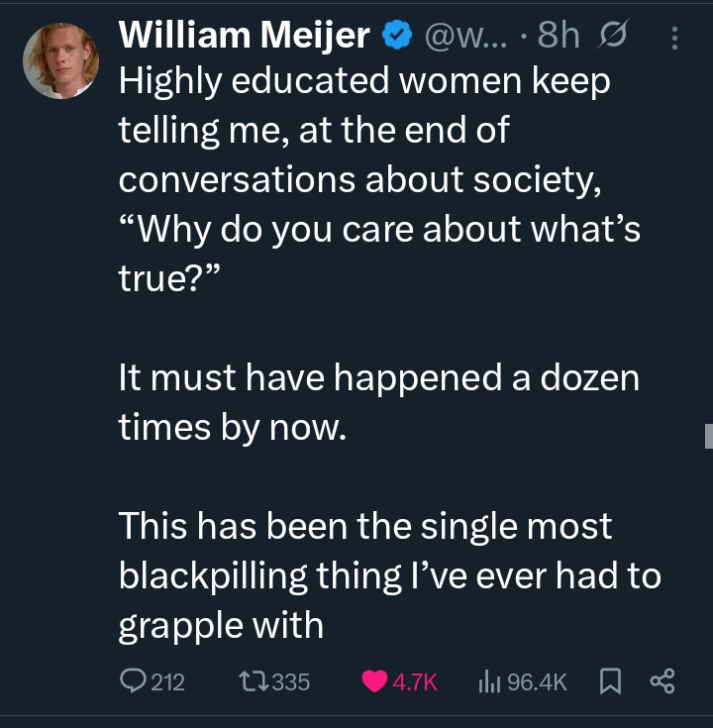Open the three-dot more options menu
Image resolution: width=713 pixels, height=728 pixels.
[675, 37]
